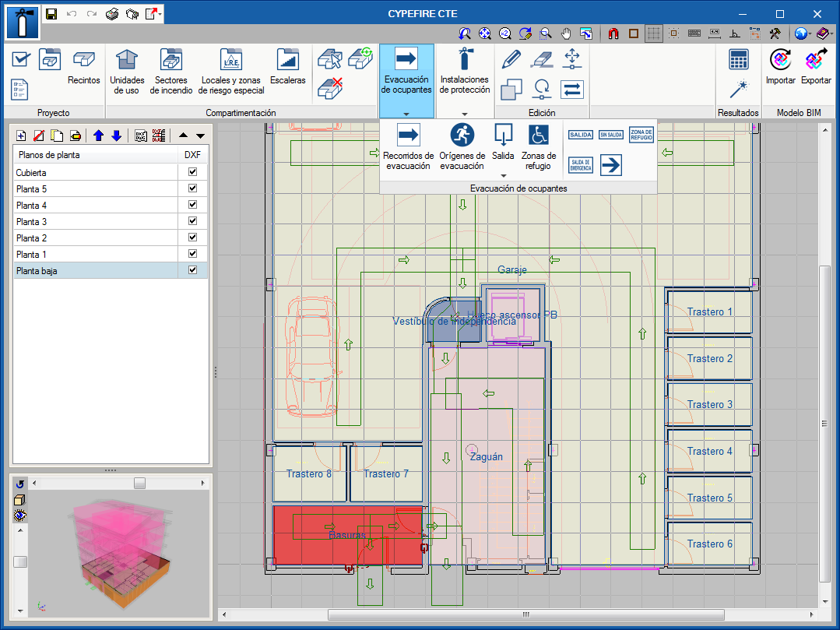Click the 3D view horizontal slider thumb
Image resolution: width=840 pixels, height=630 pixels.
pyautogui.click(x=139, y=484)
